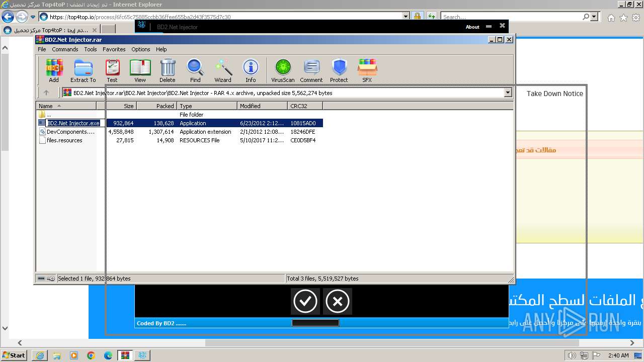
Task: Click the 2:40 AM taskbar clock
Action: tap(618, 355)
